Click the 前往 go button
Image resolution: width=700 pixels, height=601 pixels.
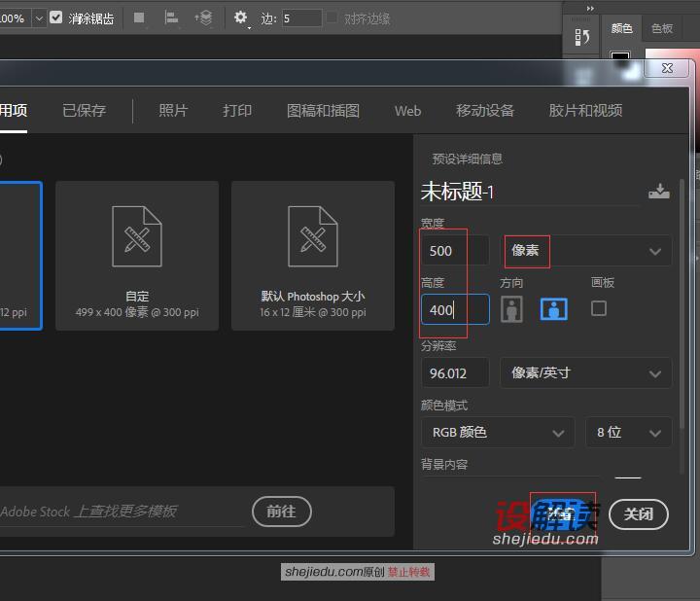281,512
